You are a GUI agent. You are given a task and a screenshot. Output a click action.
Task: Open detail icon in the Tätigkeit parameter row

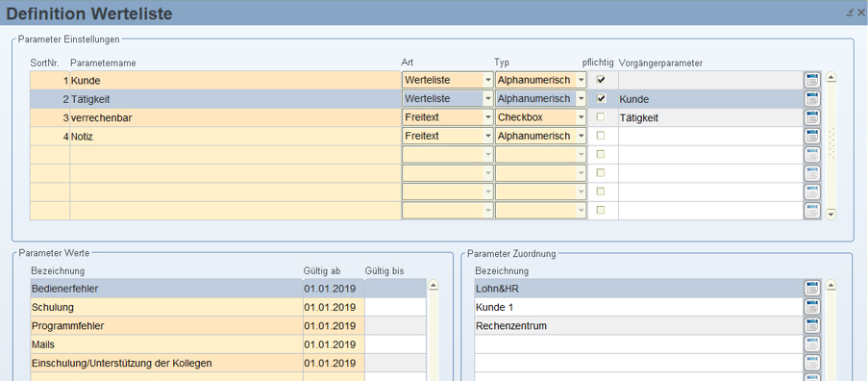pos(812,99)
